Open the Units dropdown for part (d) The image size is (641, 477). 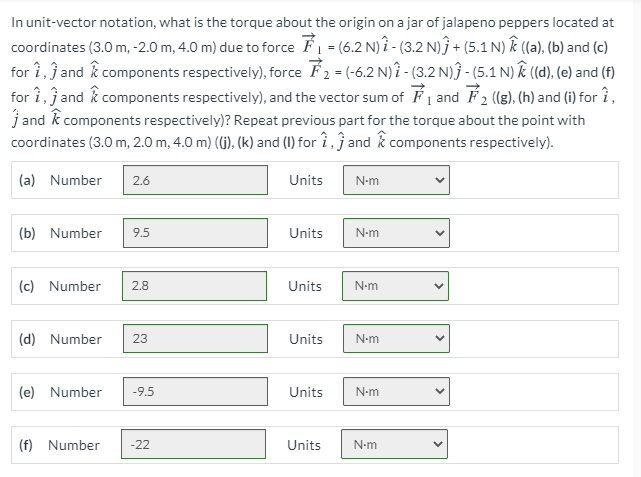point(397,338)
